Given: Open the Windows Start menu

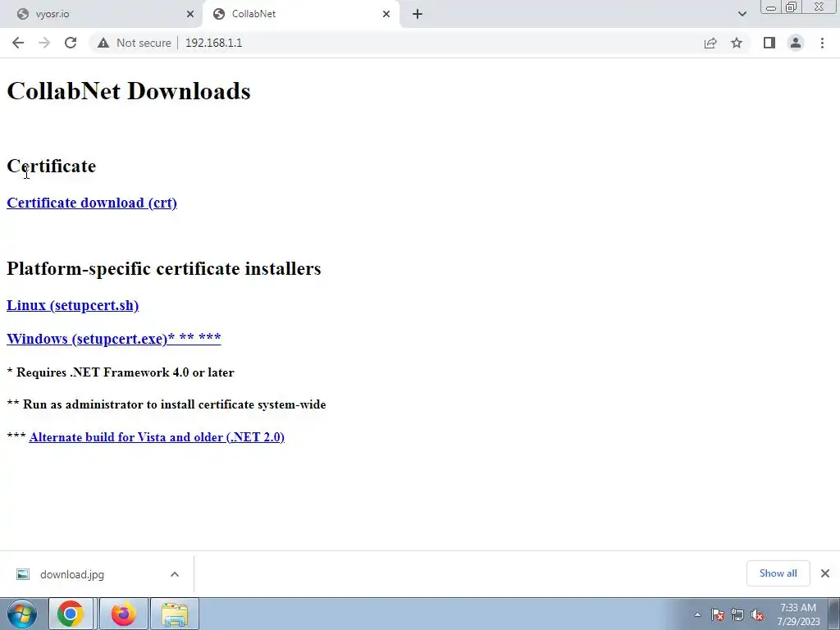Looking at the screenshot, I should pos(22,614).
